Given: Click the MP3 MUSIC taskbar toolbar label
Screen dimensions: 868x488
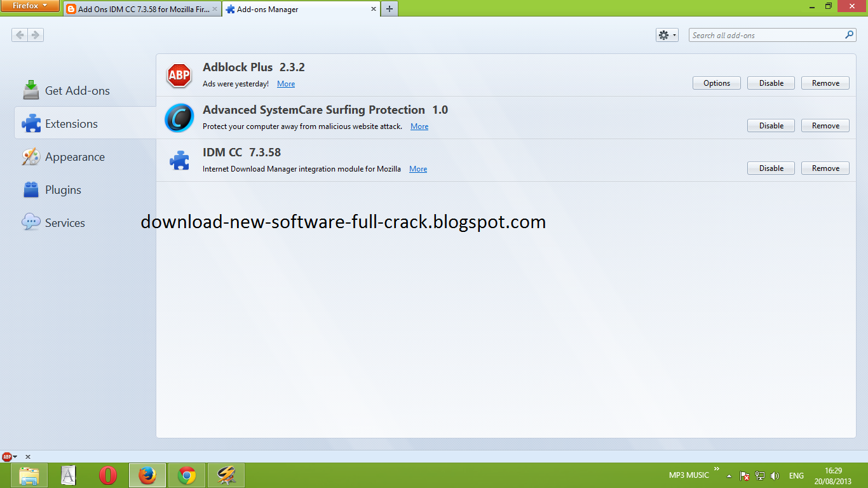Looking at the screenshot, I should [689, 475].
